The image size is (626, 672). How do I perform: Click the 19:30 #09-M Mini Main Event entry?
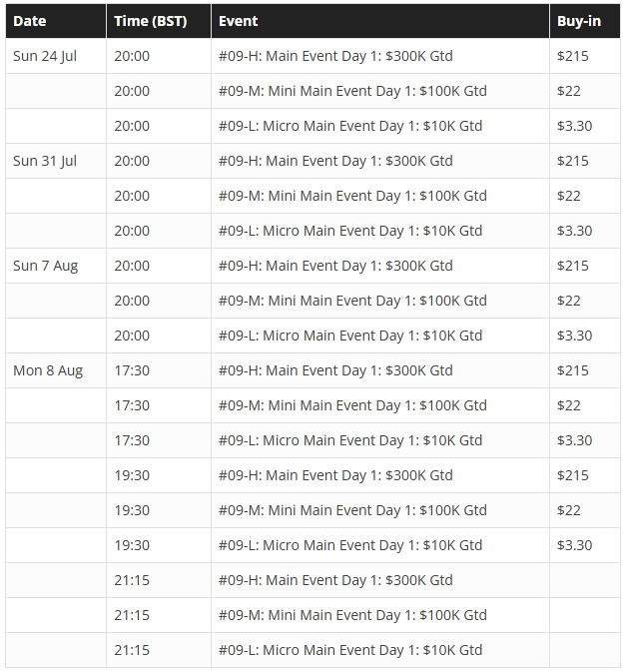coord(352,510)
